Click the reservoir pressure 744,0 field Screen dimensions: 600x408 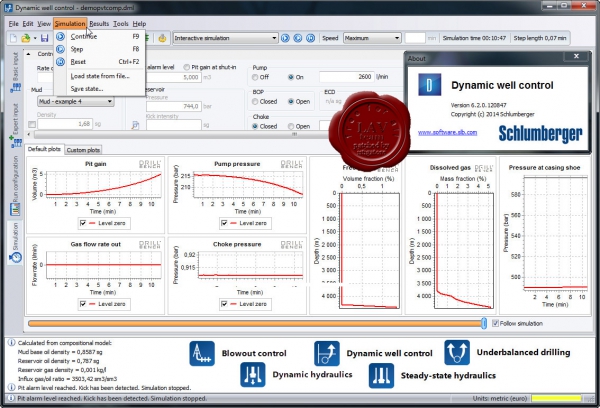[173, 106]
